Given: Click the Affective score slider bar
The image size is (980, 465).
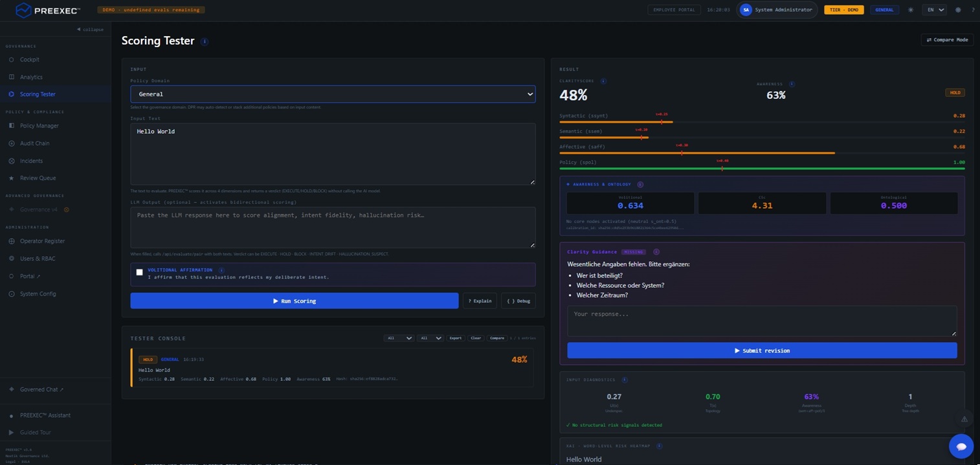Looking at the screenshot, I should [762, 153].
